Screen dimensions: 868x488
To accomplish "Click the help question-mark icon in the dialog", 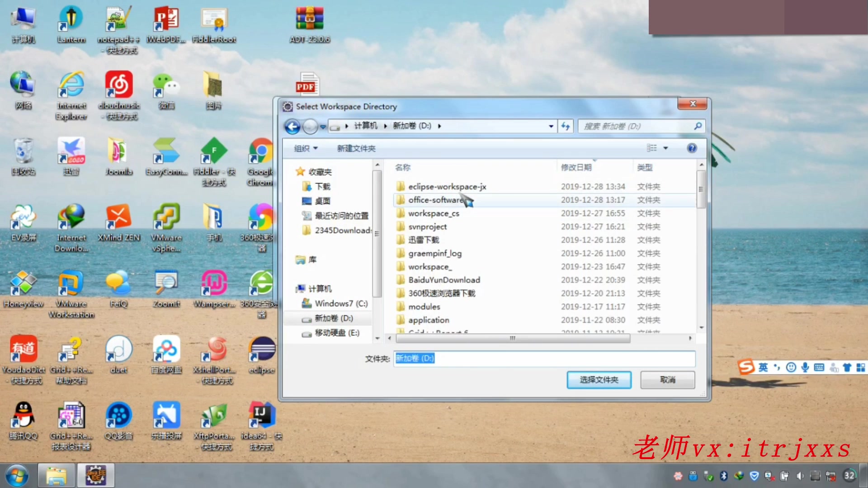I will tap(691, 148).
